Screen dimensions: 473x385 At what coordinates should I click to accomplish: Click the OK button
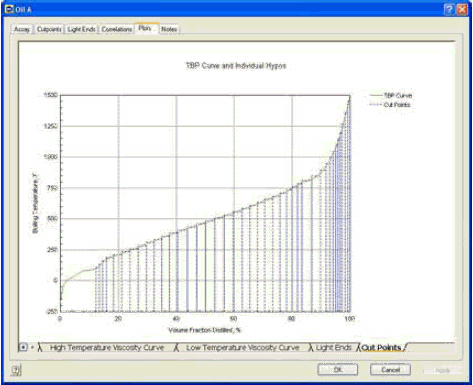point(338,370)
